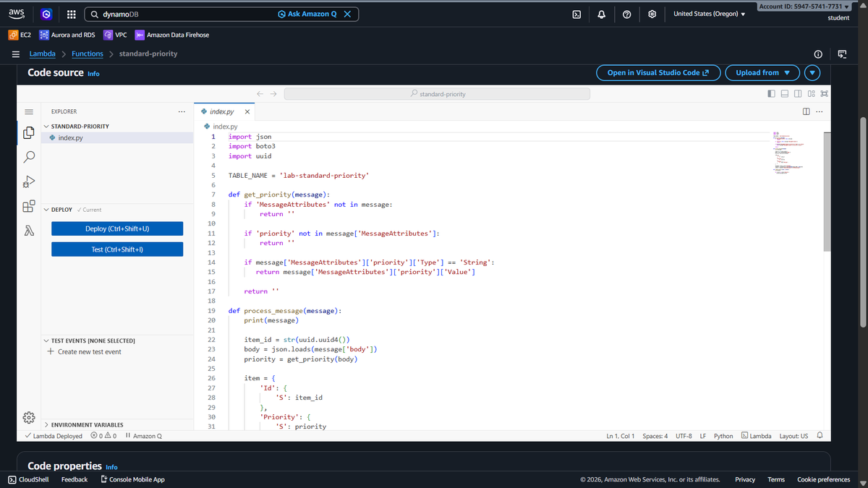Image resolution: width=868 pixels, height=488 pixels.
Task: Go back using the editor left arrow
Action: point(261,94)
